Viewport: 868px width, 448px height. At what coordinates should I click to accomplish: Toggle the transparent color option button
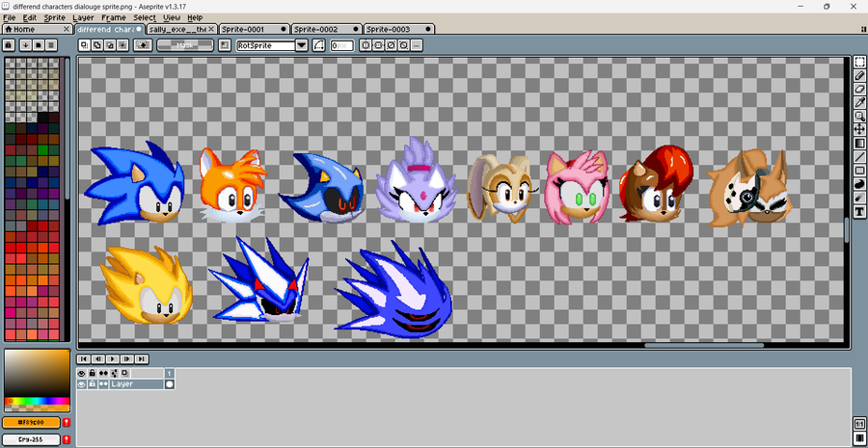[143, 45]
